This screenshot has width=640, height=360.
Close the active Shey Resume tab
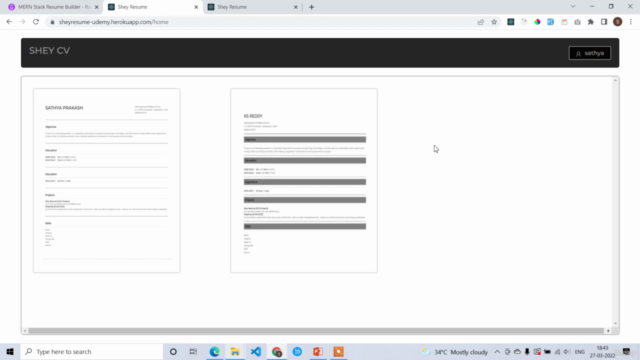tap(196, 7)
